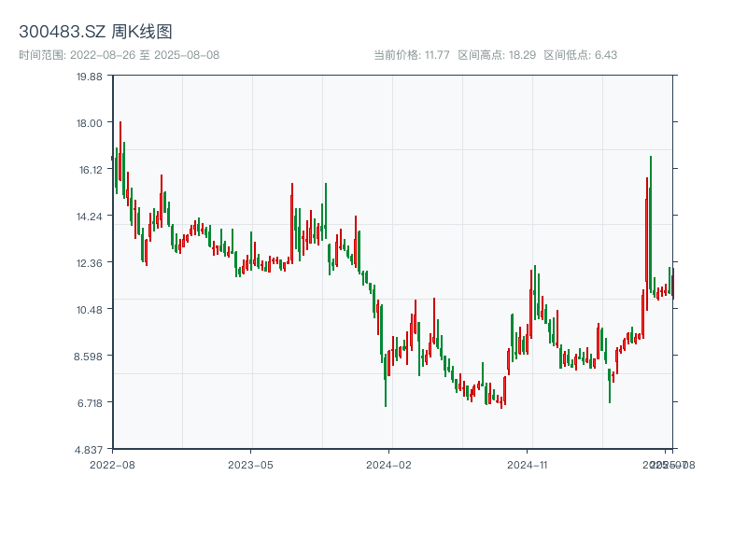This screenshot has width=747, height=560.
Task: Click the 14.24 price axis label
Action: [90, 217]
